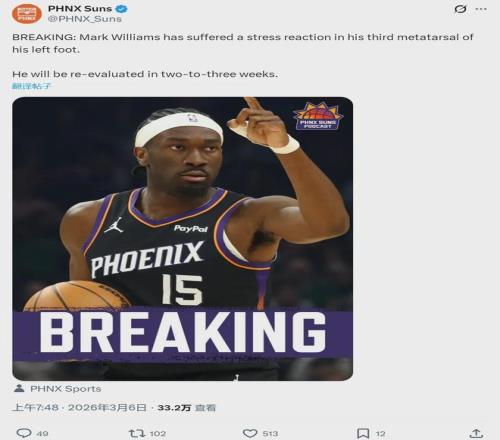View the 33.2万 view count
500x440 pixels.
(x=187, y=407)
